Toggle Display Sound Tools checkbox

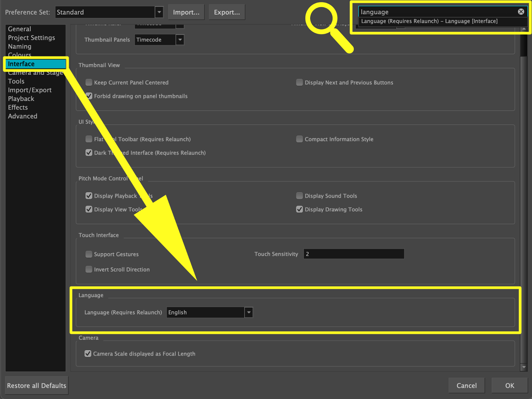[x=300, y=196]
